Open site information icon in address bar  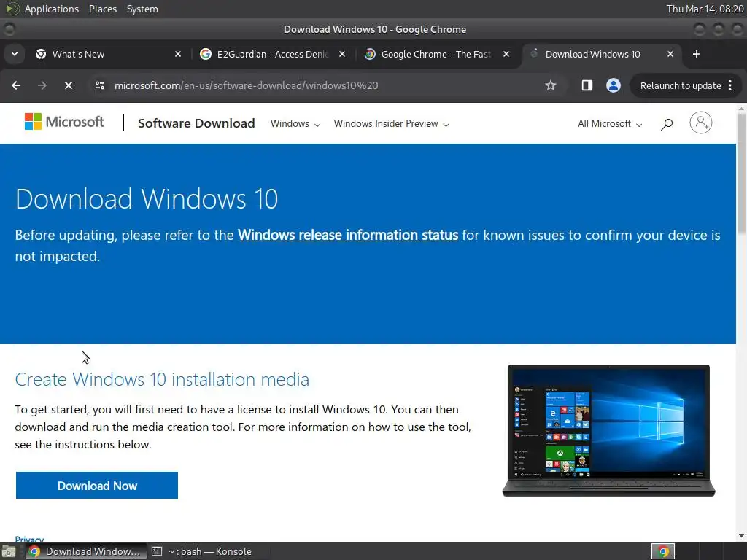(100, 85)
